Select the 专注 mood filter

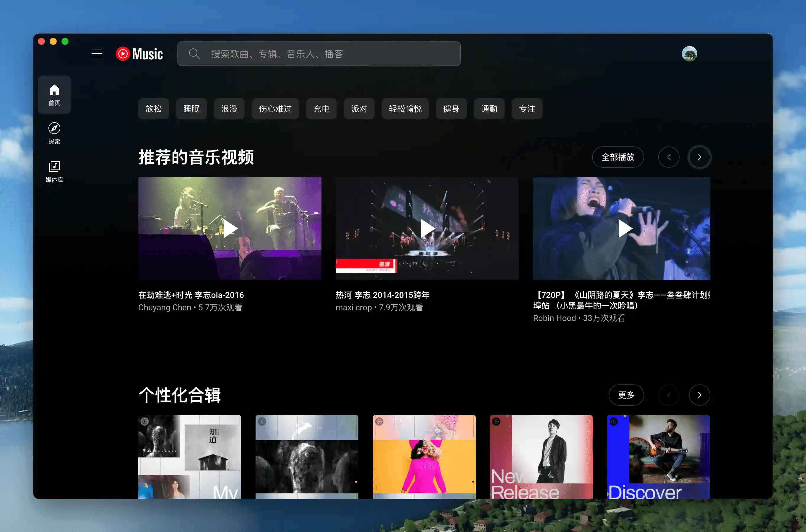point(526,109)
